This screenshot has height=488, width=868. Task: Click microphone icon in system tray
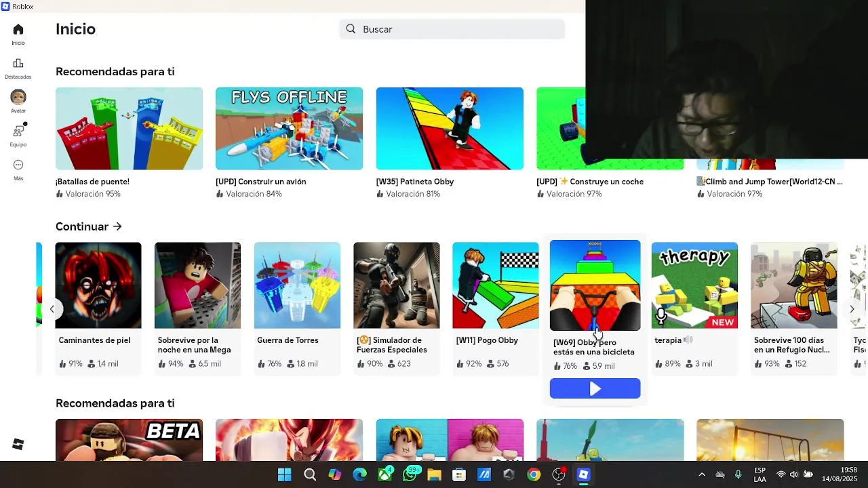point(738,474)
